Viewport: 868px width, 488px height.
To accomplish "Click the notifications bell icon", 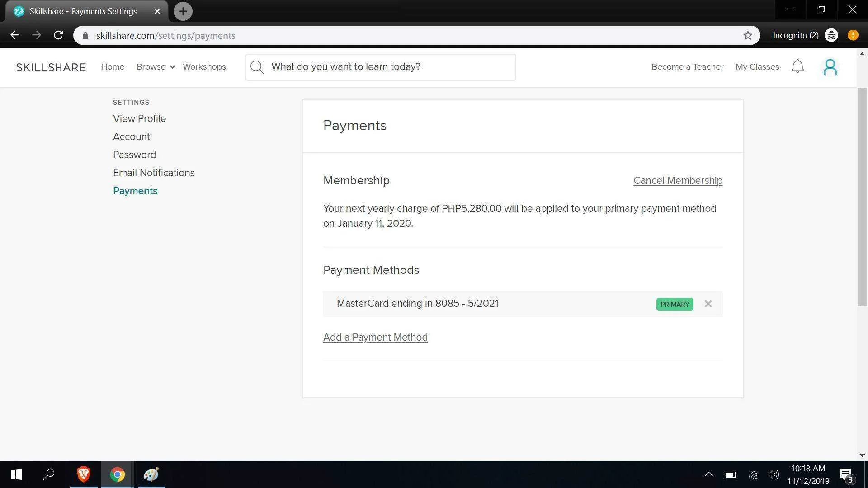I will pos(797,66).
